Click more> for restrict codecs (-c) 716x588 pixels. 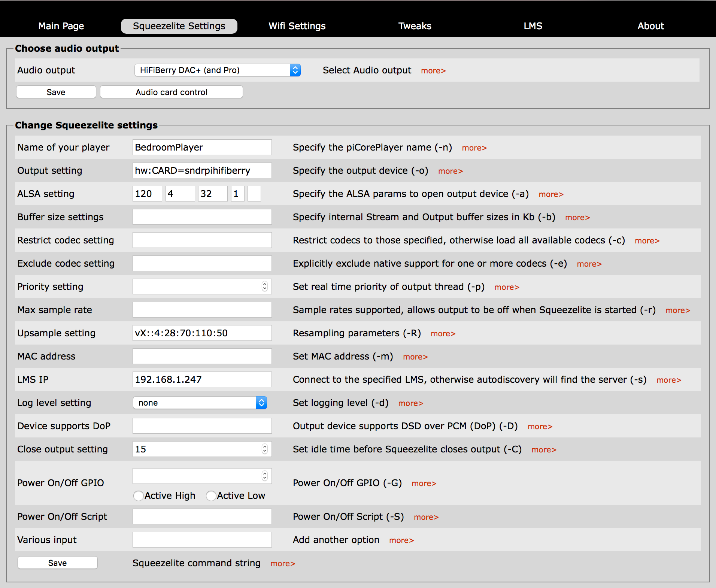tap(647, 241)
